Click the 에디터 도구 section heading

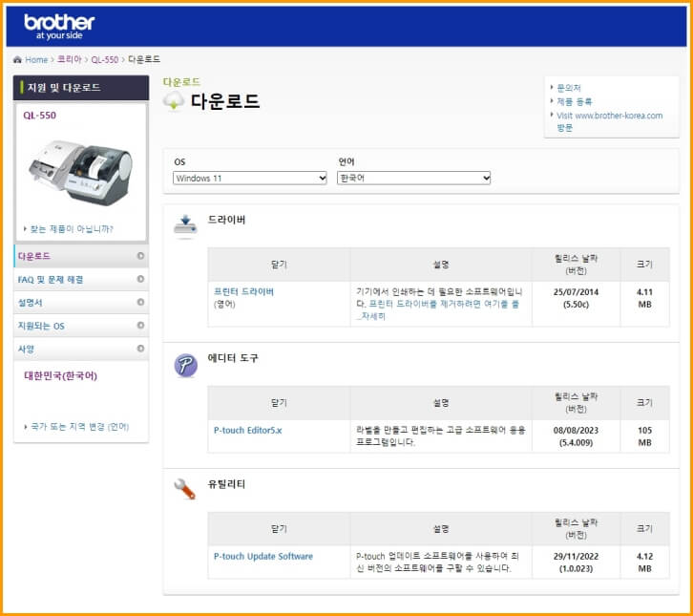tap(233, 358)
